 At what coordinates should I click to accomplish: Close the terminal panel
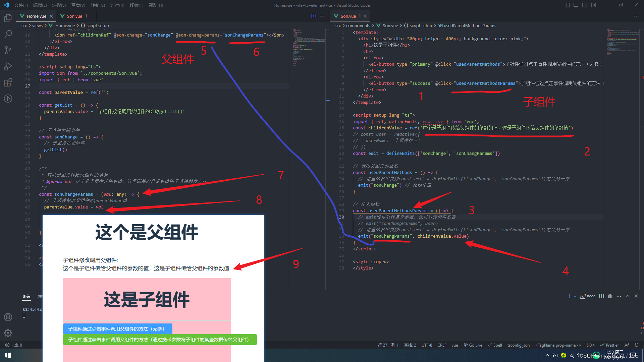636,296
